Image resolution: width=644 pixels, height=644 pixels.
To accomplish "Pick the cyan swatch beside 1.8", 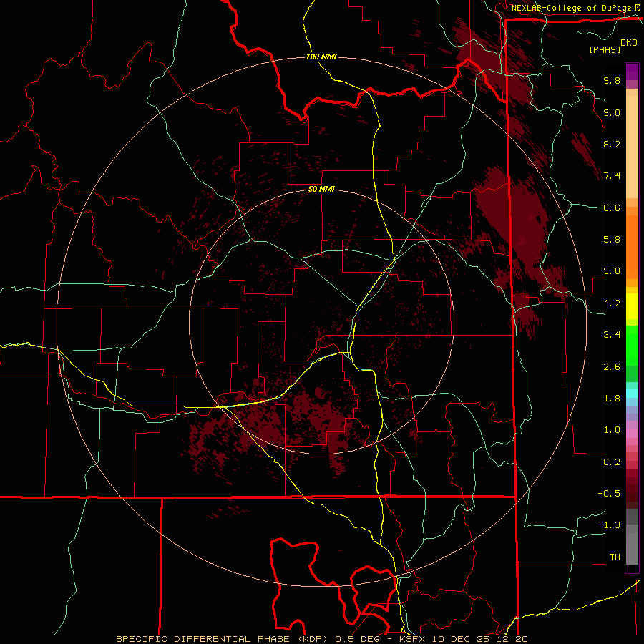I will (x=632, y=394).
